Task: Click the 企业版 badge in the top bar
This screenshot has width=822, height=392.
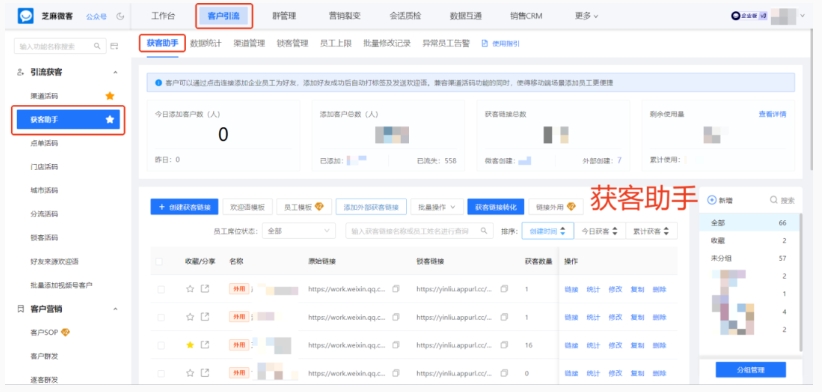Action: pos(749,16)
